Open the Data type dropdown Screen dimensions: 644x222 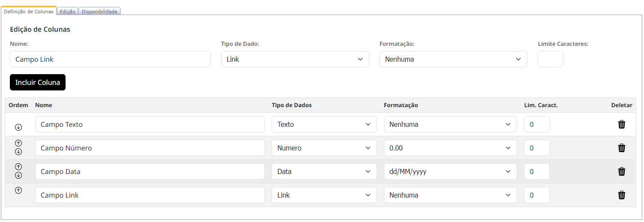324,171
